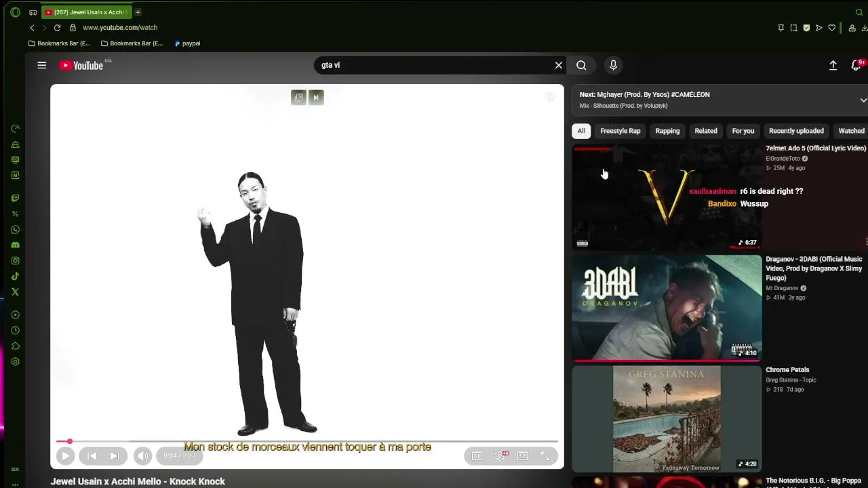Image resolution: width=868 pixels, height=488 pixels.
Task: Open the Chrome Petals video title
Action: pos(787,370)
